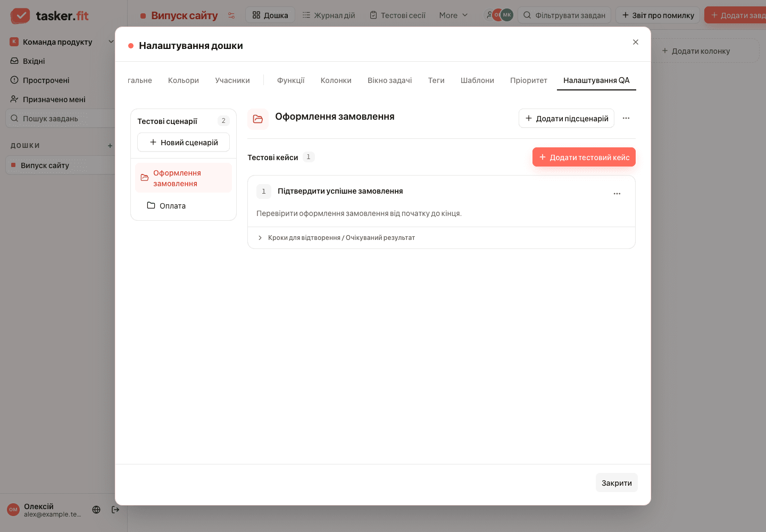This screenshot has width=766, height=532.
Task: Open the Колонки tab
Action: click(336, 80)
